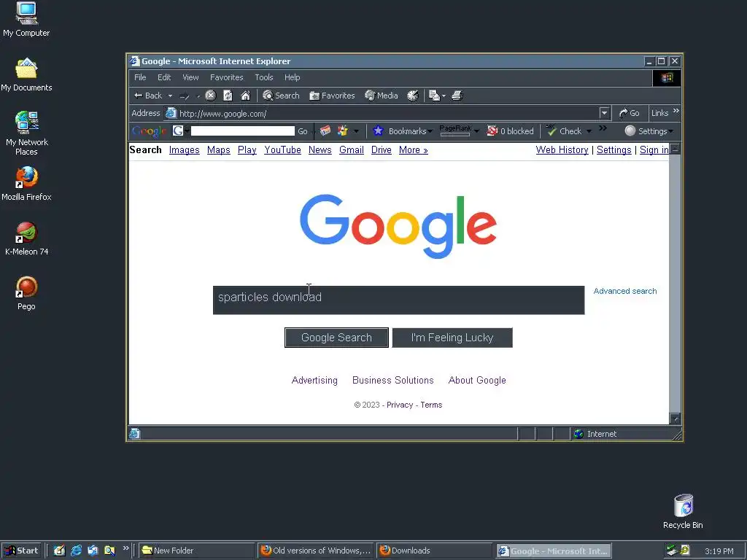Open the Google Toolbar search-type dropdown
The image size is (747, 560).
pos(187,131)
